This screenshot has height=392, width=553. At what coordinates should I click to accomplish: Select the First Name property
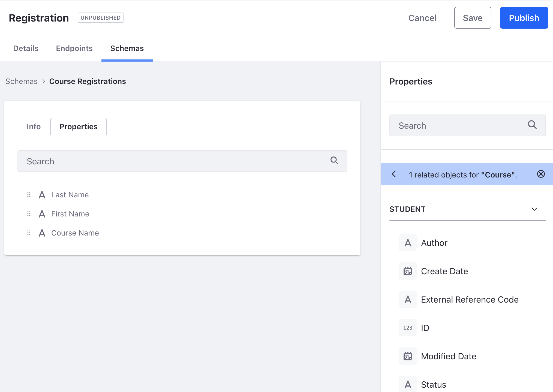(70, 214)
